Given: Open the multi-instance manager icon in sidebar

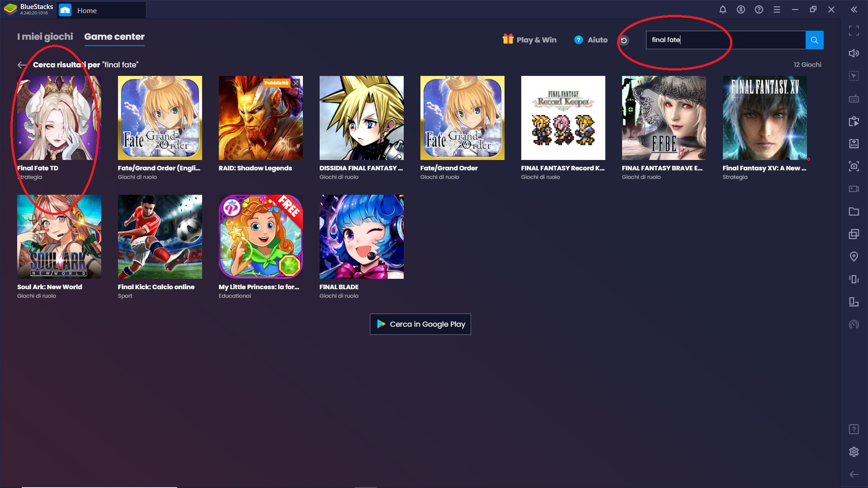Looking at the screenshot, I should (x=854, y=234).
